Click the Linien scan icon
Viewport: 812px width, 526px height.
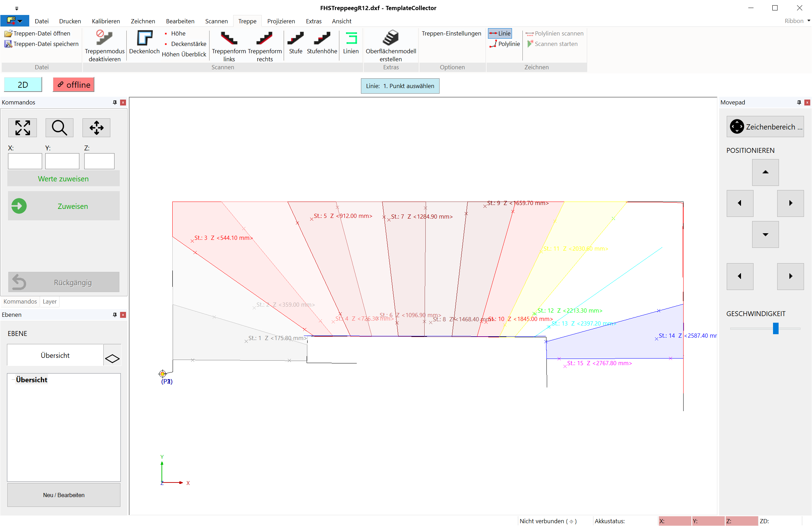point(351,38)
